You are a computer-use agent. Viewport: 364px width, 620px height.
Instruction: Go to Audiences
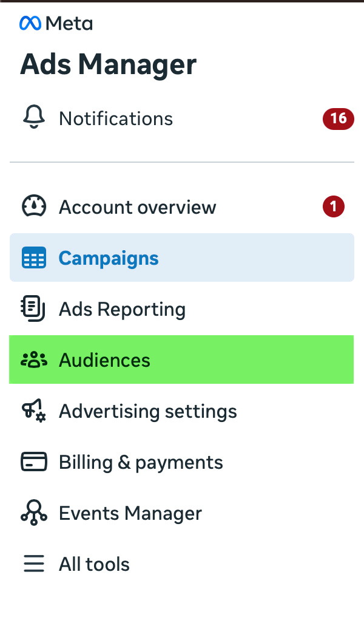(x=181, y=359)
